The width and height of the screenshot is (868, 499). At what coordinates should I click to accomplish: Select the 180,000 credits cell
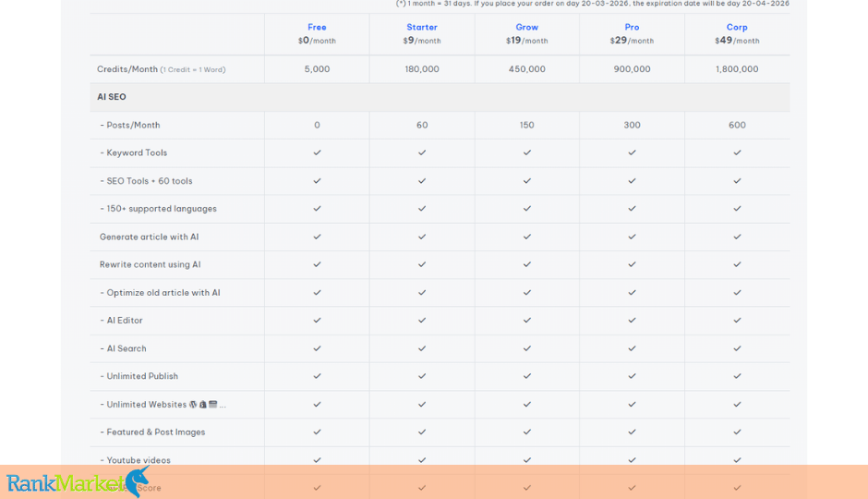422,69
